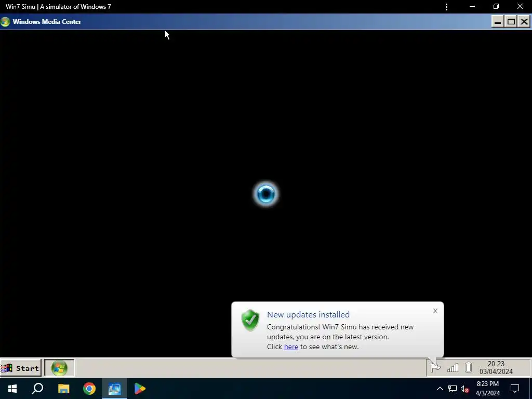Image resolution: width=532 pixels, height=399 pixels.
Task: Click the battery icon in Win7 tray
Action: (468, 367)
